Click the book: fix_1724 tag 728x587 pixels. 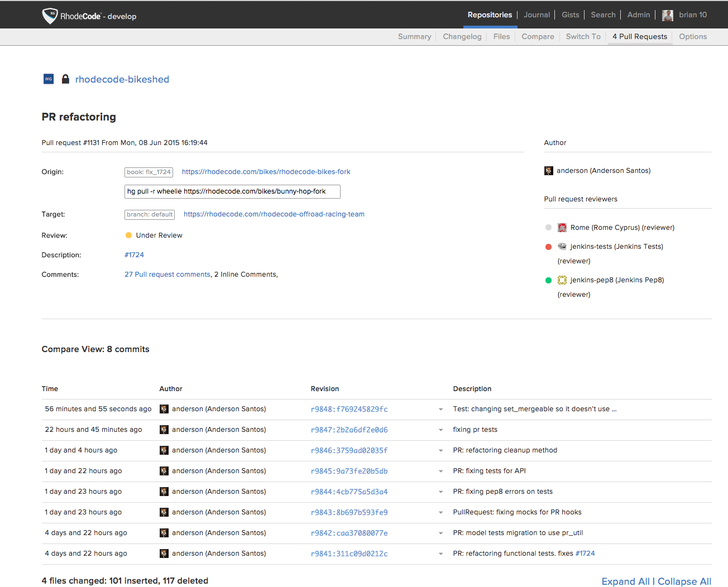coord(149,172)
